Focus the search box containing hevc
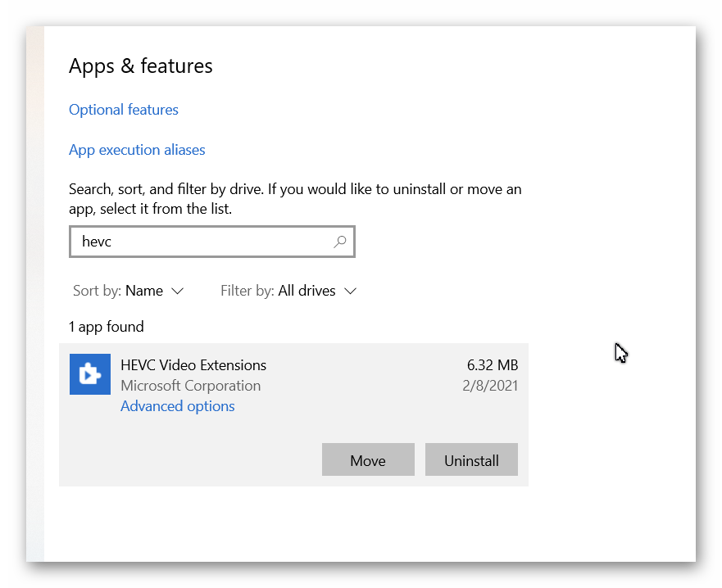 (211, 242)
